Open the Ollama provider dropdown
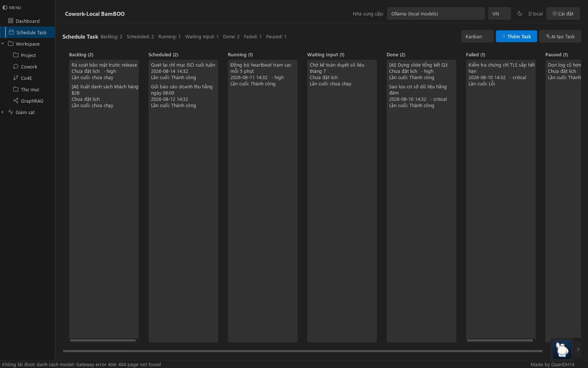 (436, 14)
